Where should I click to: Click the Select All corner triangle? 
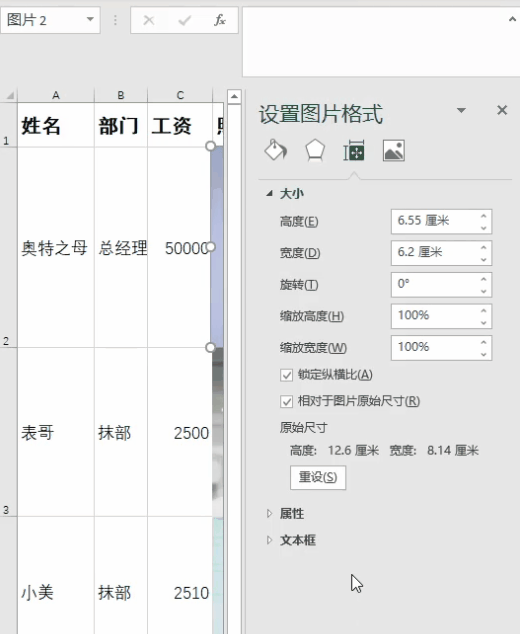(x=9, y=95)
